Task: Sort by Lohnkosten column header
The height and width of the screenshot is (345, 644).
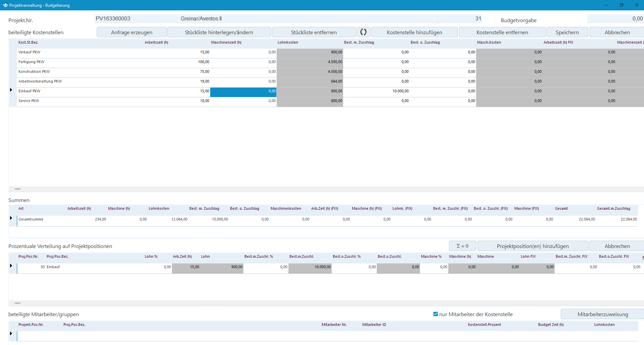Action: [x=288, y=42]
